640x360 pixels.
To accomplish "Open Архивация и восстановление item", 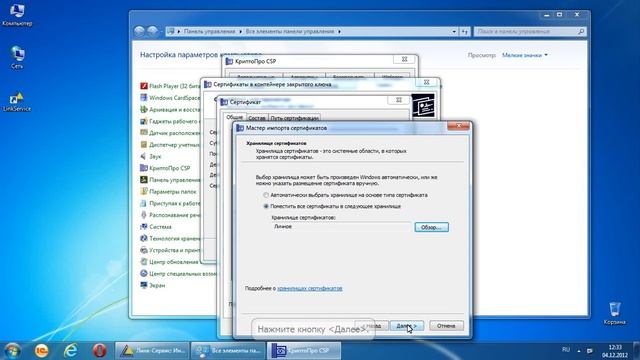I will pyautogui.click(x=171, y=109).
